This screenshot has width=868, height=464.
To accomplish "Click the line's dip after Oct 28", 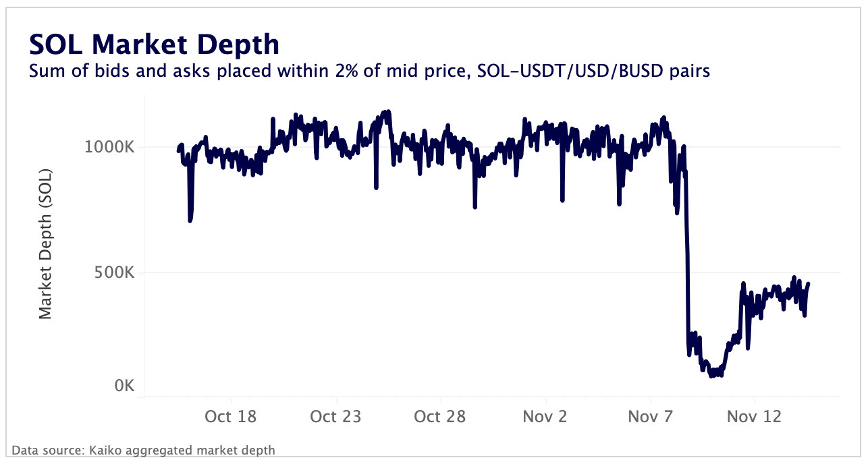I will pyautogui.click(x=475, y=206).
